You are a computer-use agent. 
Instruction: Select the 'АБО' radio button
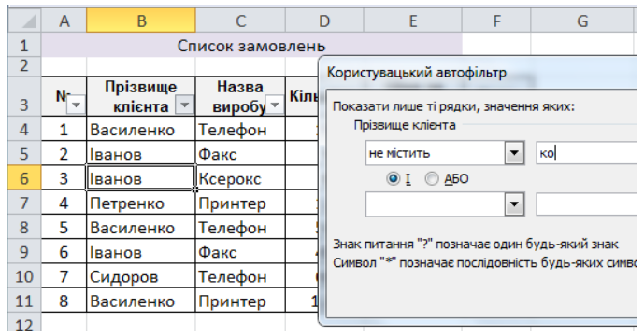point(432,179)
